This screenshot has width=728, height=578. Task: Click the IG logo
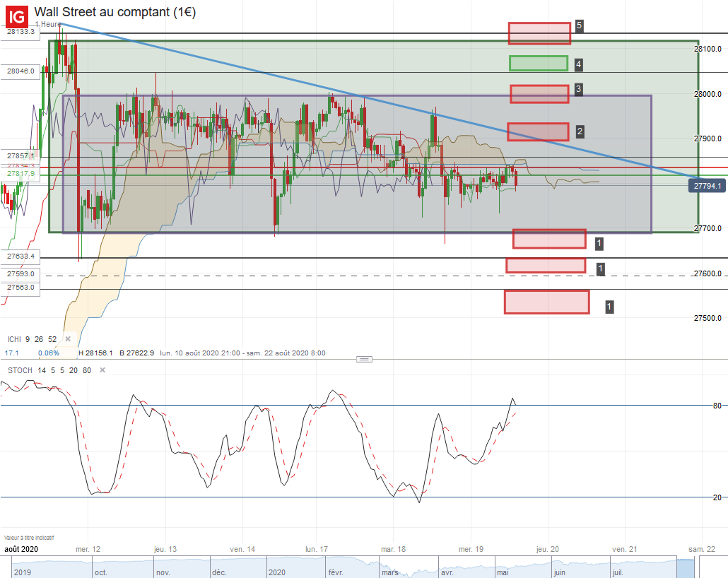pos(17,17)
